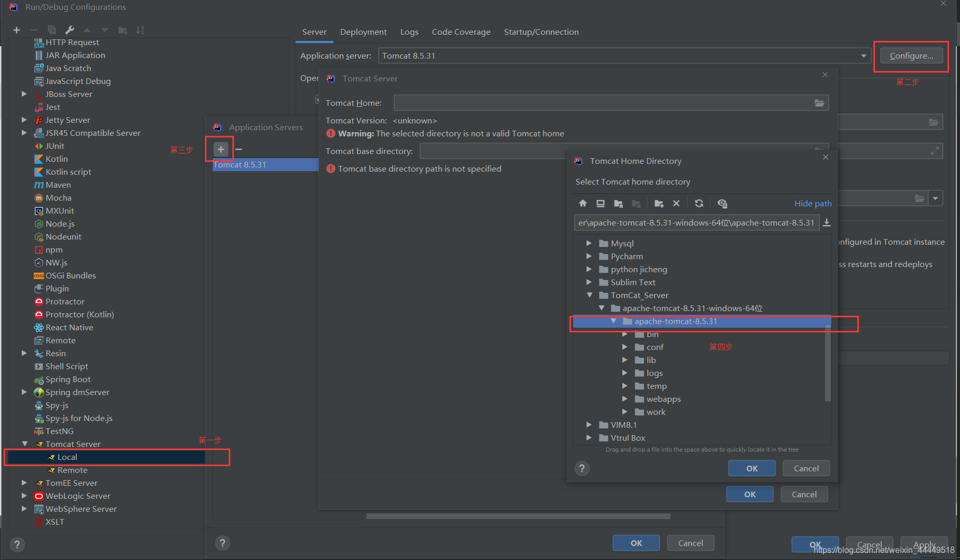Close the Tomcat Home Directory dialog
The height and width of the screenshot is (560, 960).
click(x=826, y=157)
